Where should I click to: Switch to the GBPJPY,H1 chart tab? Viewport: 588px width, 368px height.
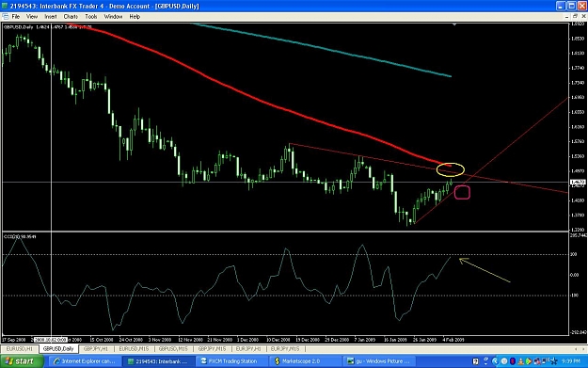[x=96, y=349]
